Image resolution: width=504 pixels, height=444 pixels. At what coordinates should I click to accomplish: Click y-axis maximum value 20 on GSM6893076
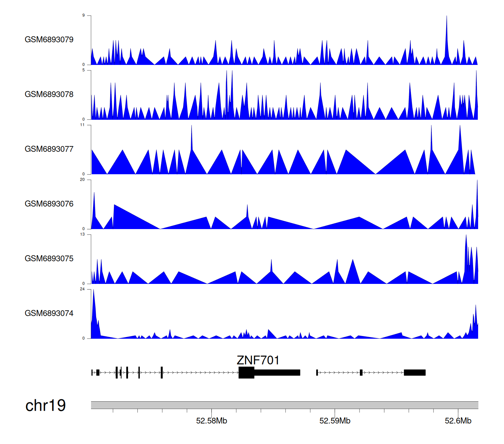82,180
